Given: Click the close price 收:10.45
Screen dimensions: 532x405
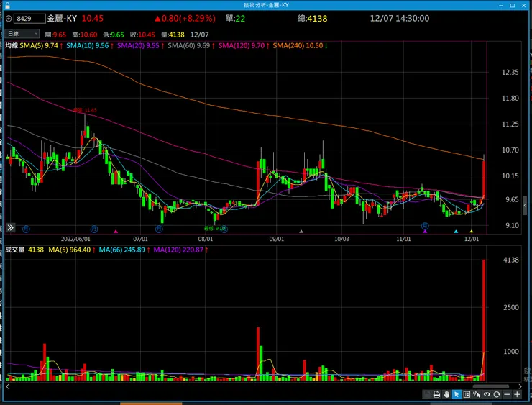Looking at the screenshot, I should pyautogui.click(x=142, y=35).
